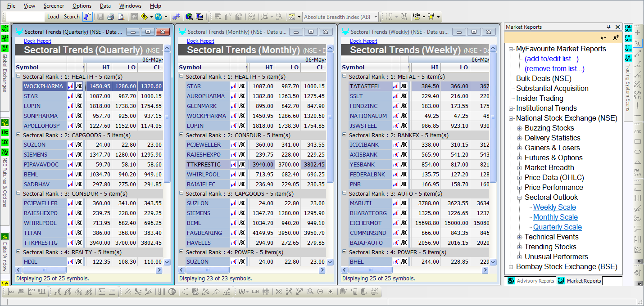Select the arrow pointer tool in right strip
644x306 pixels.
click(638, 43)
